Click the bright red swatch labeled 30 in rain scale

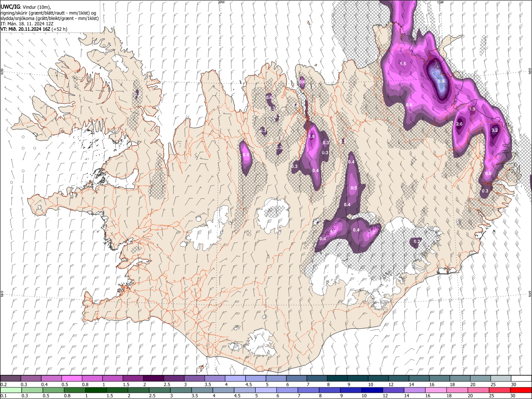pos(521,390)
